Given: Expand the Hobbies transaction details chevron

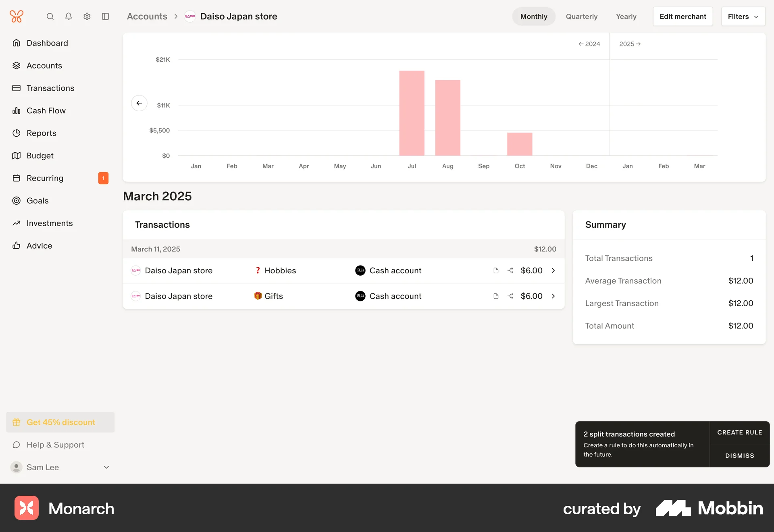Looking at the screenshot, I should 553,270.
